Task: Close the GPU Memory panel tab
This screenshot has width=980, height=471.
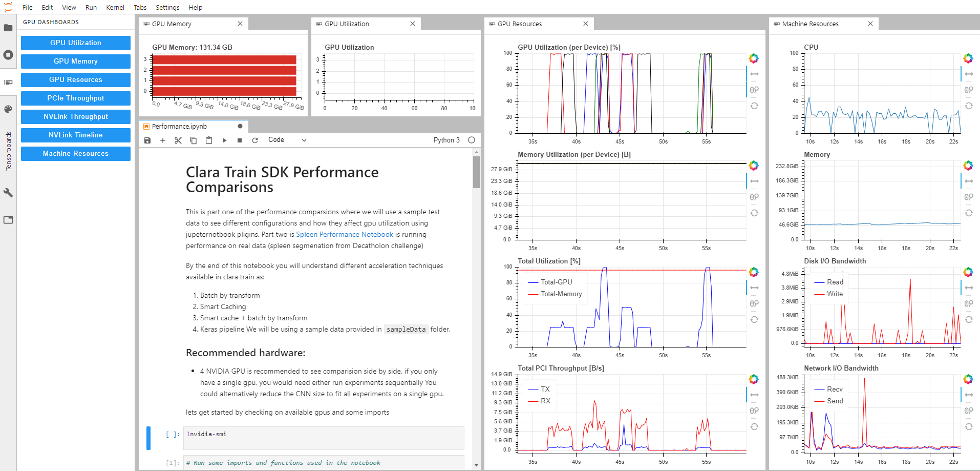Action: tap(240, 24)
